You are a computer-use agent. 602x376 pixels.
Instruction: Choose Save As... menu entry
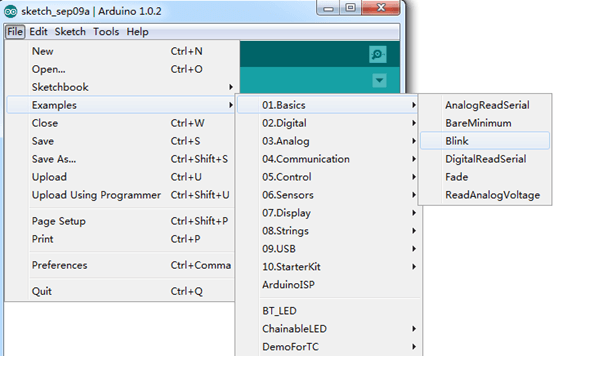click(x=120, y=159)
